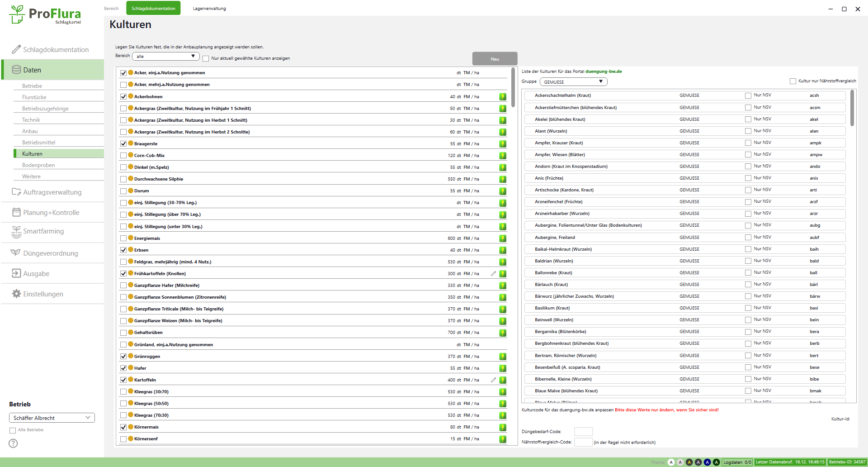Click the orange dot icon next to Braugerste
The image size is (868, 467).
click(131, 143)
